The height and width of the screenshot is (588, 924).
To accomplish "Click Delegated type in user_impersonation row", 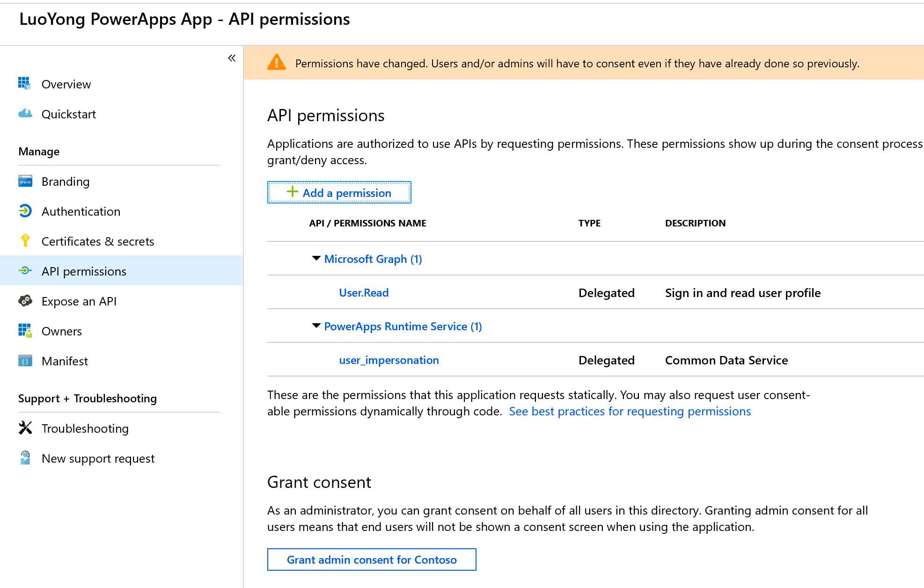I will tap(607, 360).
